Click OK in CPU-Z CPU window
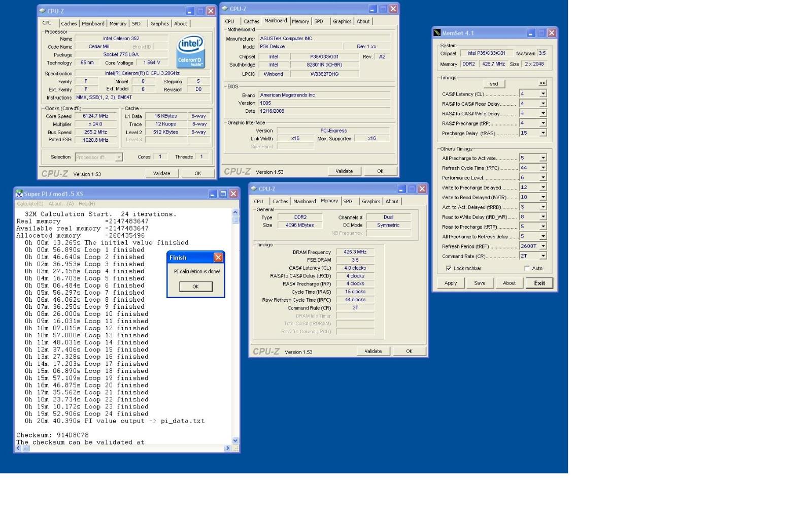812x508 pixels. coord(198,173)
